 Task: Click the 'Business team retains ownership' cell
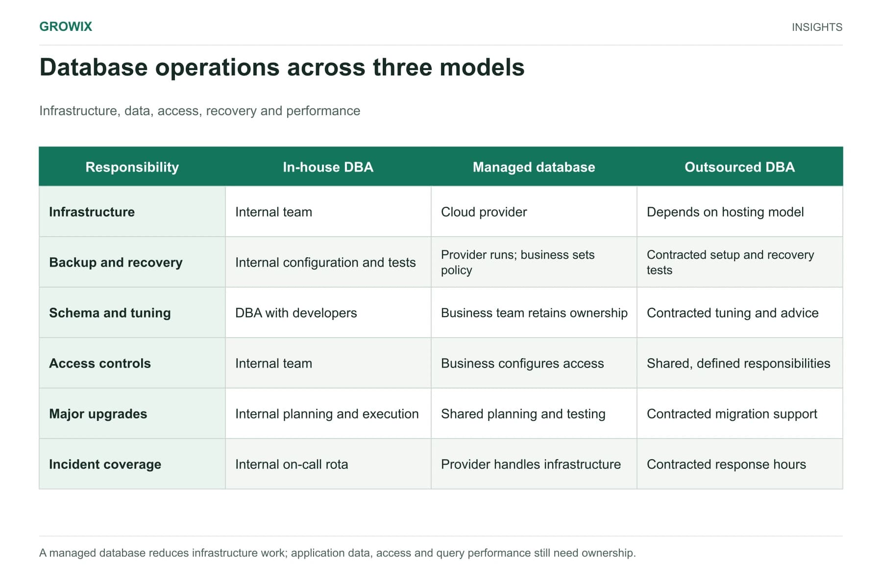pyautogui.click(x=534, y=313)
